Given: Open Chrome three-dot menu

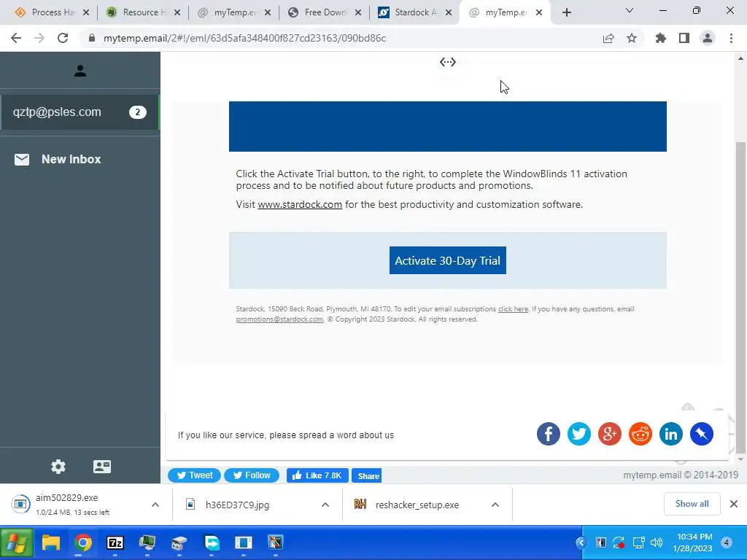Looking at the screenshot, I should 731,38.
